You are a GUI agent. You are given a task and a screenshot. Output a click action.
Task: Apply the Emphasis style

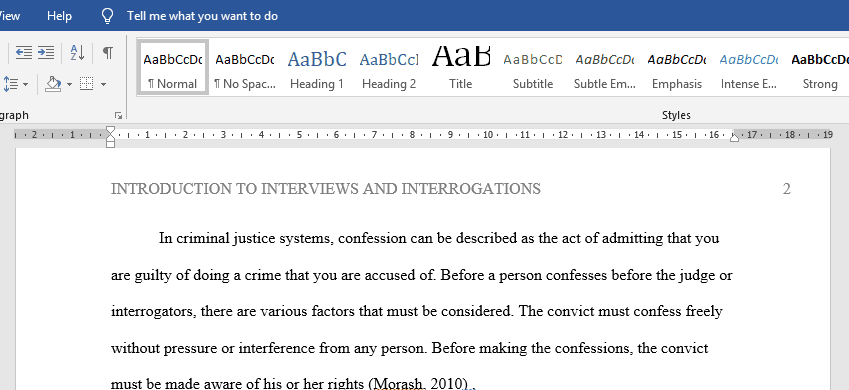[x=677, y=68]
